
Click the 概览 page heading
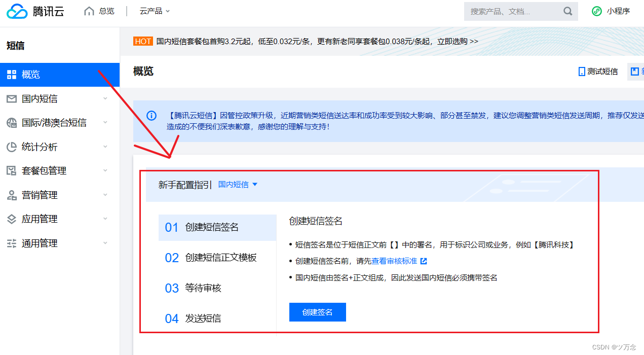click(x=143, y=72)
